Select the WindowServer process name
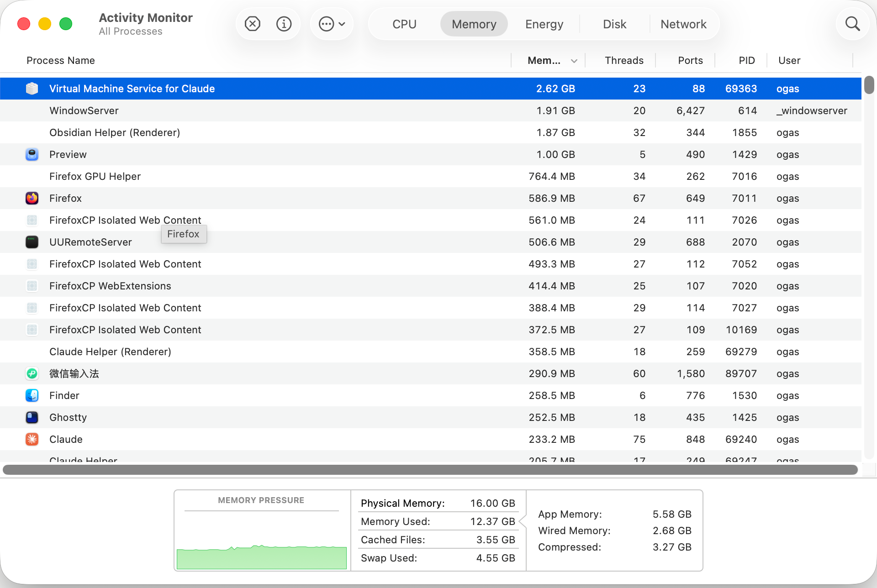Image resolution: width=877 pixels, height=588 pixels. click(84, 110)
